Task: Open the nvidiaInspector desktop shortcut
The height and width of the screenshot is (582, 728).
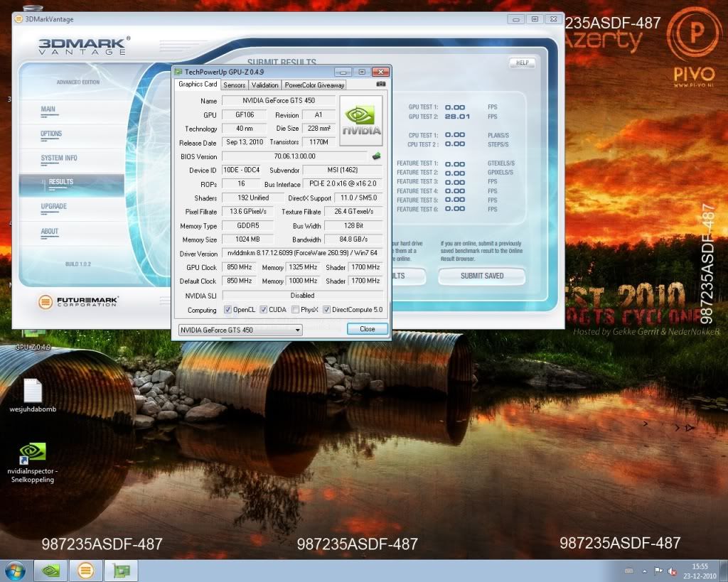Action: coord(33,463)
